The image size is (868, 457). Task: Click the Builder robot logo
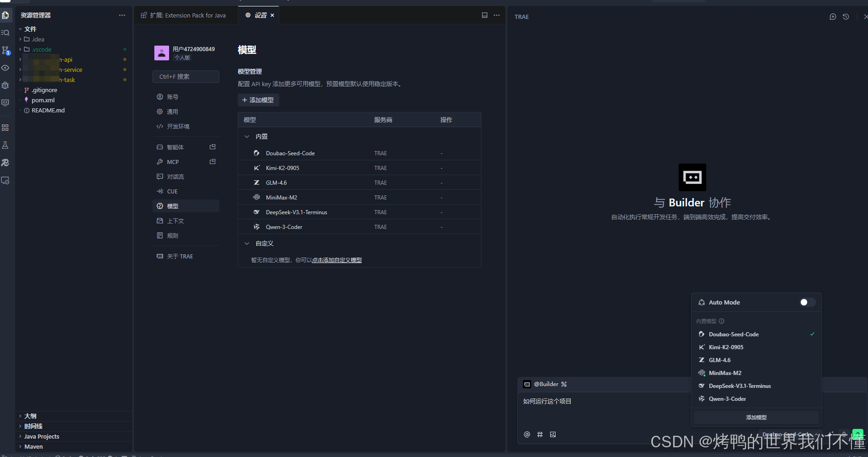692,177
